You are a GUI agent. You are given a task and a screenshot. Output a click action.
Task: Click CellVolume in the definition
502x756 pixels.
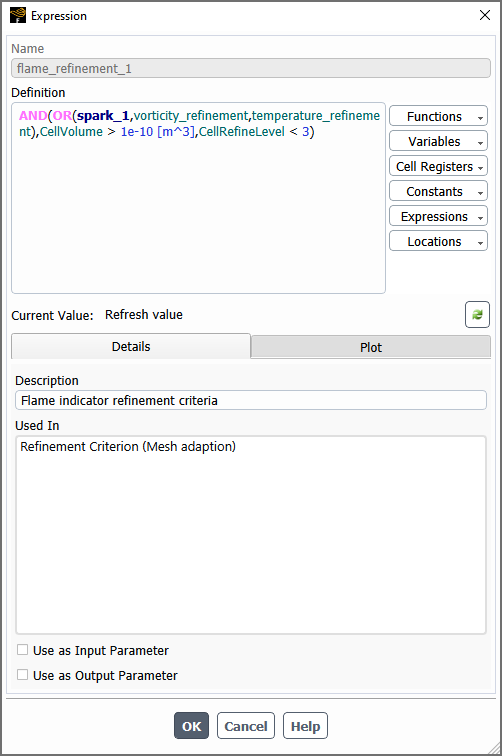click(71, 132)
